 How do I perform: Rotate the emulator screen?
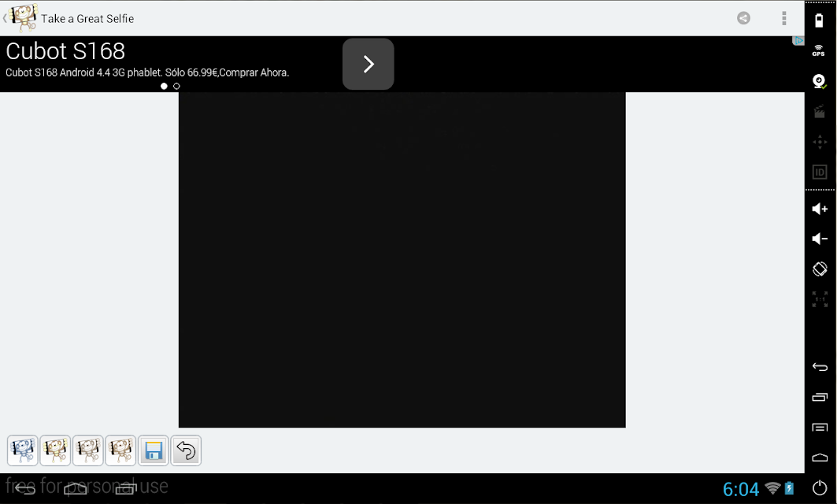click(x=820, y=269)
